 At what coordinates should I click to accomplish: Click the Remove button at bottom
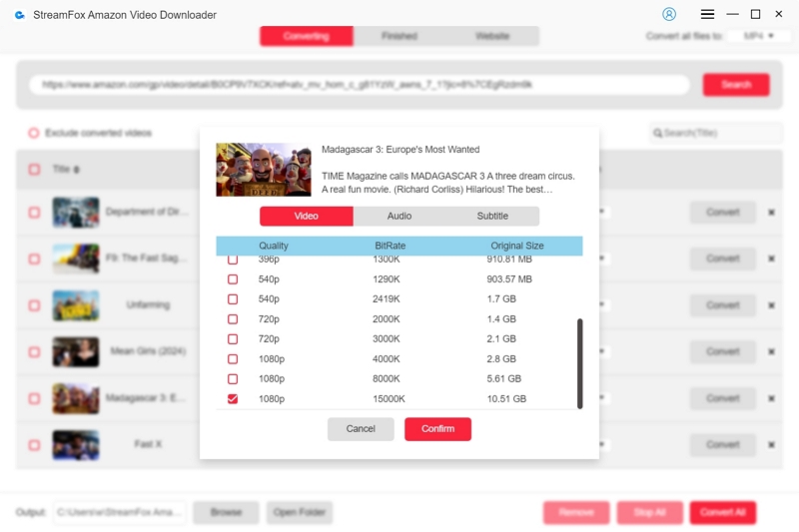[x=576, y=512]
